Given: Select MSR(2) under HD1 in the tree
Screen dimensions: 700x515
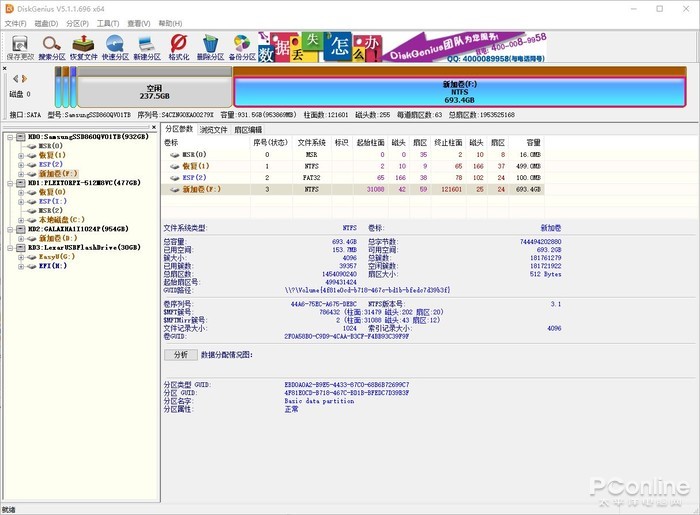Looking at the screenshot, I should [50, 210].
